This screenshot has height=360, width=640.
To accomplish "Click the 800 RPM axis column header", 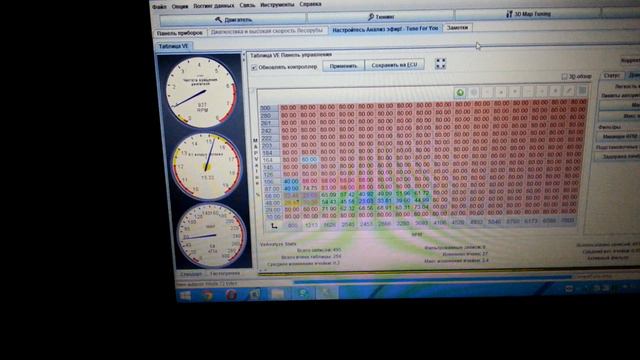I will click(x=292, y=225).
